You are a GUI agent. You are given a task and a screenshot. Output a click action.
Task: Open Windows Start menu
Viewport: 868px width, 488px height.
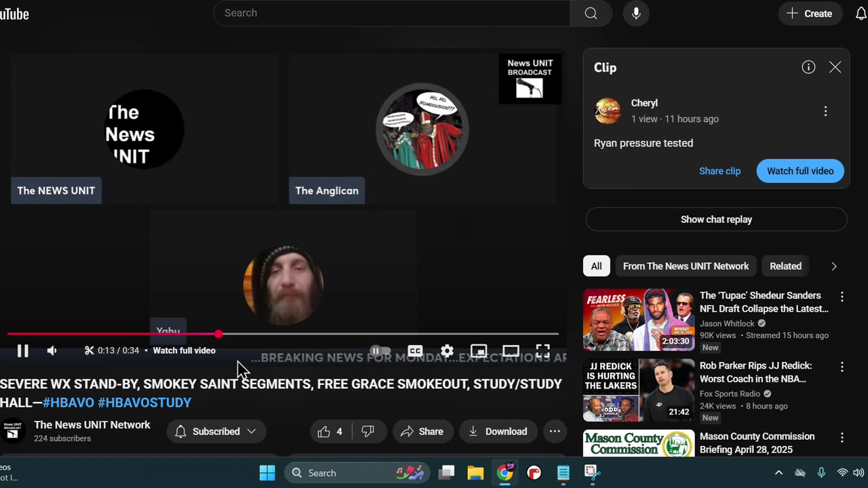[267, 472]
